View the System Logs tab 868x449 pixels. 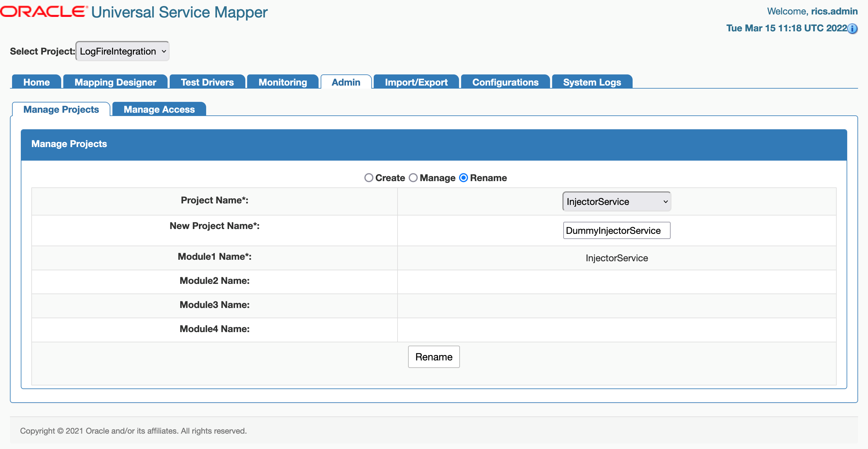[592, 82]
